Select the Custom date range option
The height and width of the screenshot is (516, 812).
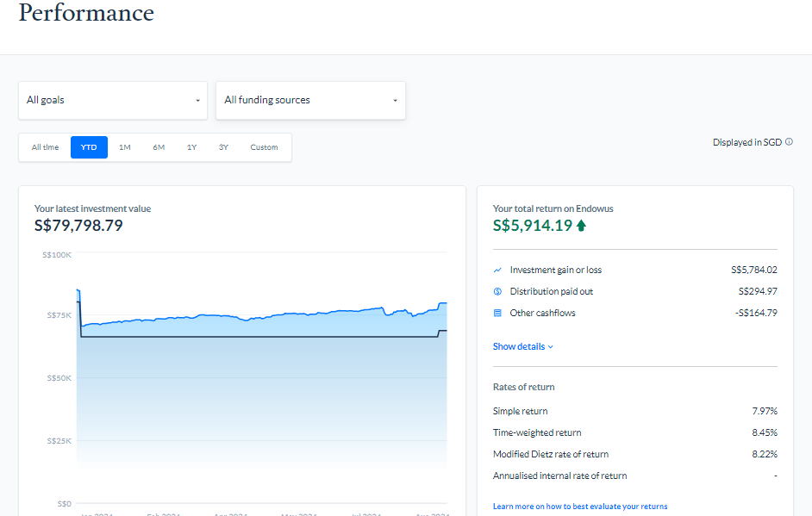(264, 147)
